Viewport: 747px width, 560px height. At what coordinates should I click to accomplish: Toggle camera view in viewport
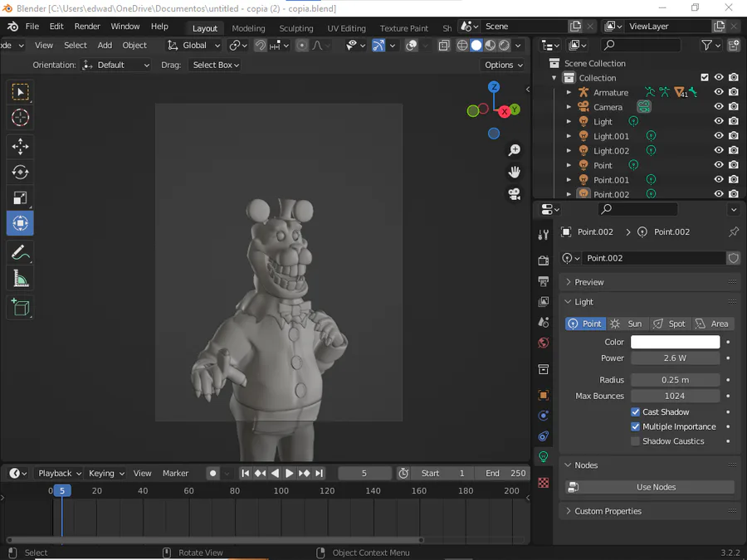tap(515, 194)
